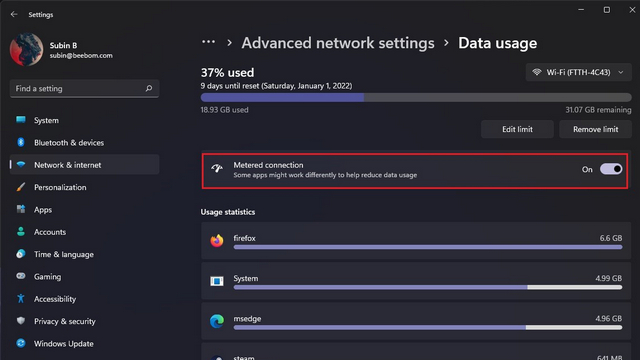
Task: Click the search magnifier icon
Action: tap(149, 88)
